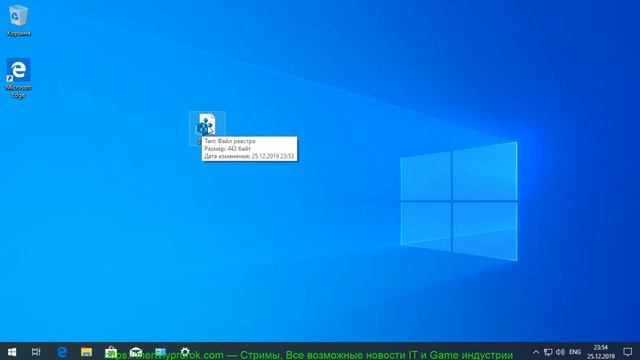Select the registry file icon on desktop
The height and width of the screenshot is (360, 640).
click(207, 124)
